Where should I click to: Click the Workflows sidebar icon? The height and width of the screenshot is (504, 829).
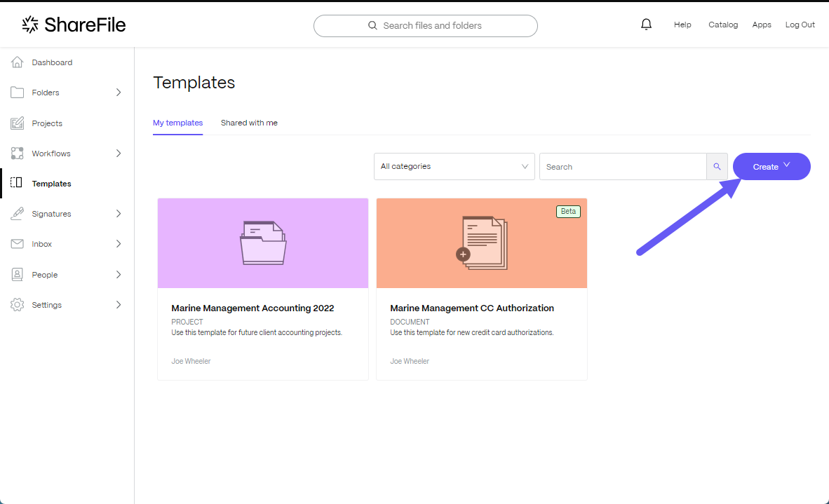[17, 154]
